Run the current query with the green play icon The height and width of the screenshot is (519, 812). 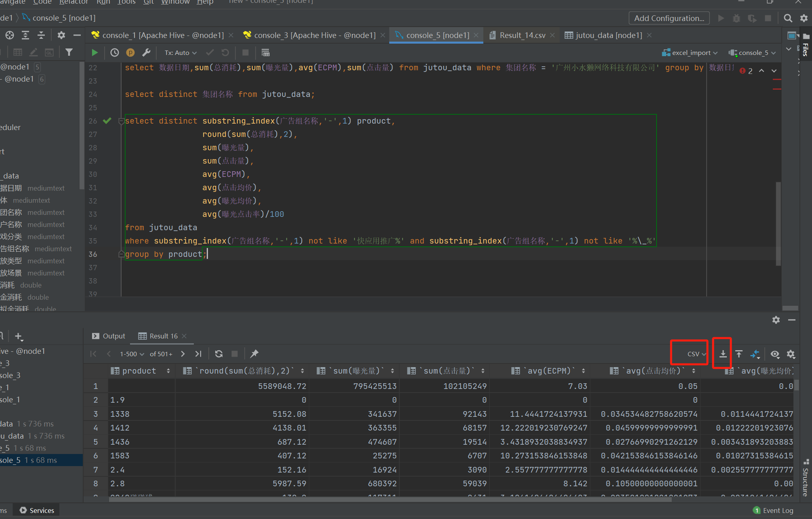[94, 53]
